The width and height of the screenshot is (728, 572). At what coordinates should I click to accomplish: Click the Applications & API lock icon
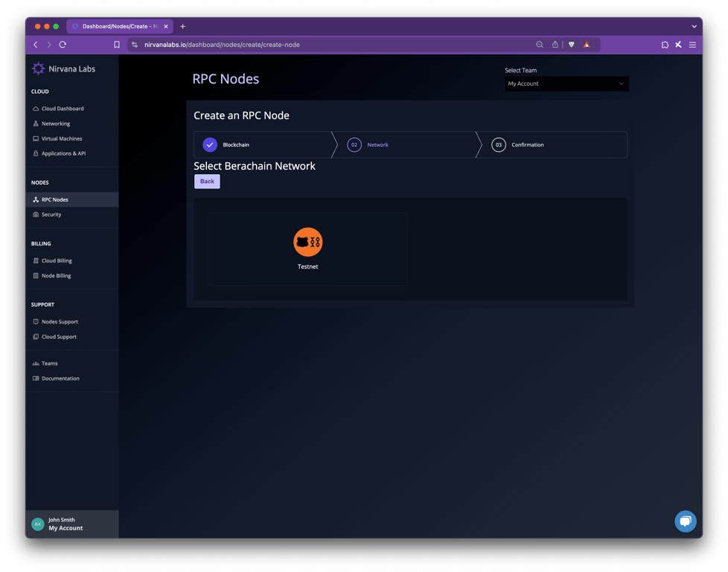[x=36, y=153]
